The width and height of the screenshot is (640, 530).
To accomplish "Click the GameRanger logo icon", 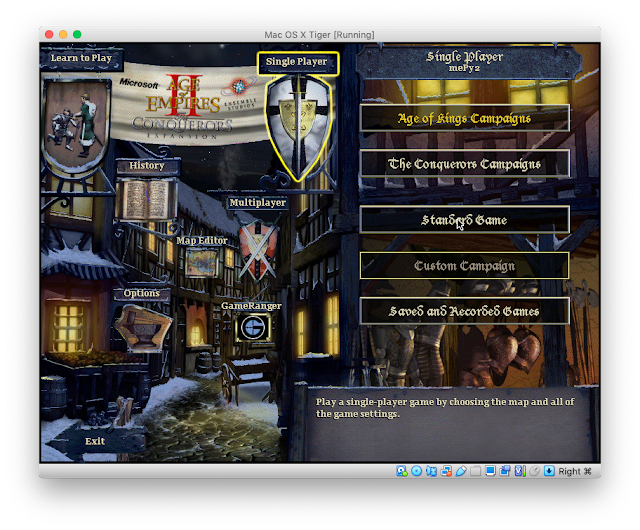I will pos(253,328).
